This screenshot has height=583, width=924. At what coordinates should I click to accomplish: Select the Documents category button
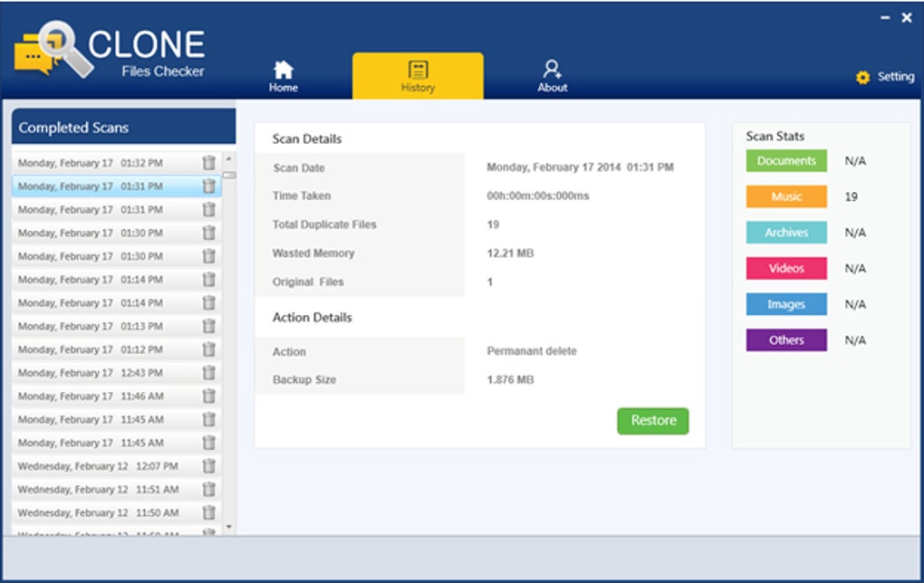(786, 161)
